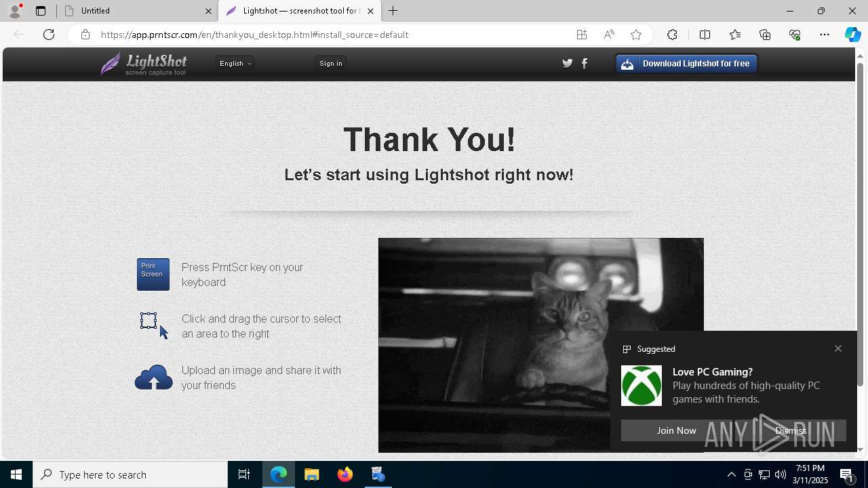The height and width of the screenshot is (488, 868).
Task: Open File Explorer from taskbar
Action: coord(312,474)
